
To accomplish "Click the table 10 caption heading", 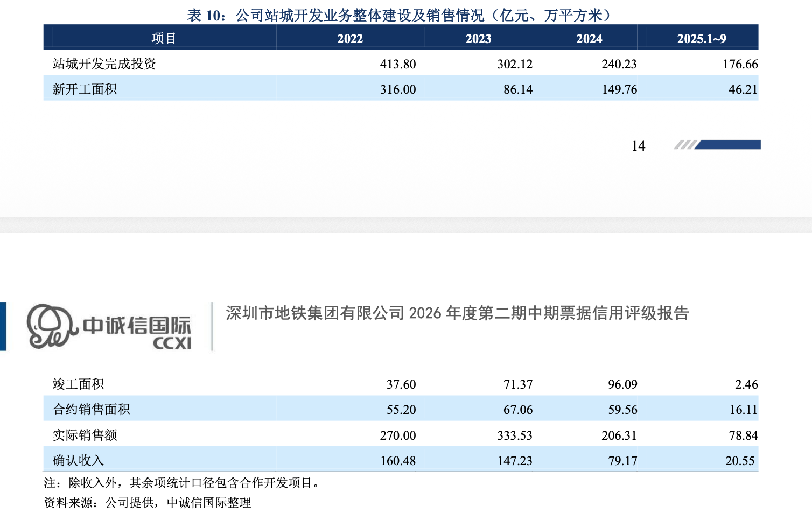I will pos(401,15).
